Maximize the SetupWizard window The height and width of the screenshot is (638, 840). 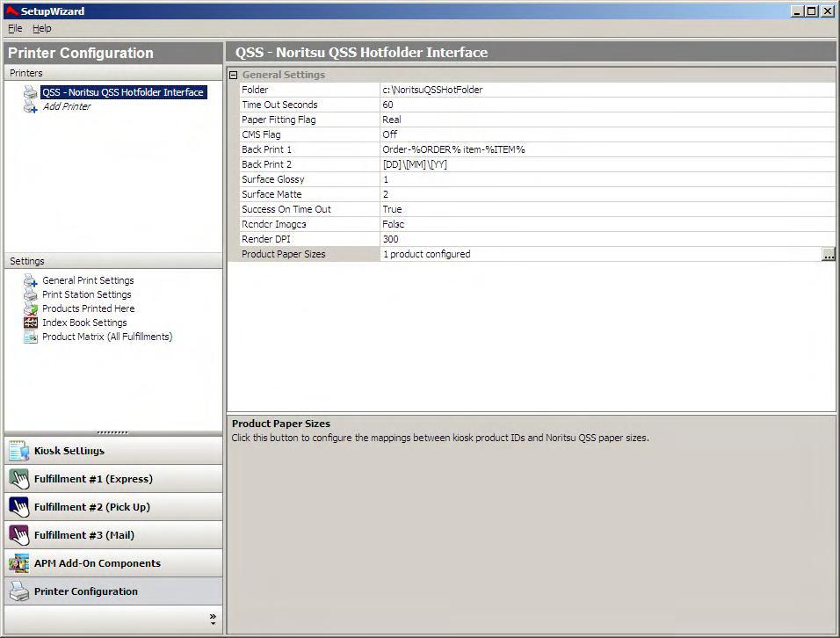(x=812, y=11)
